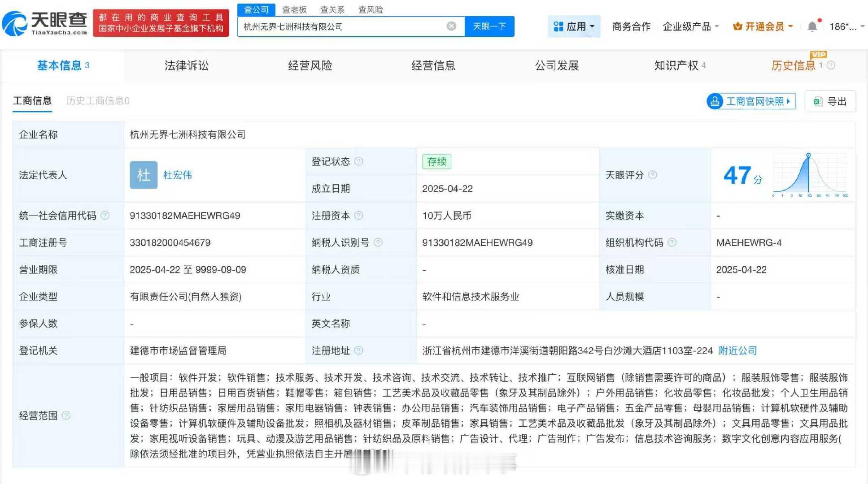Expand the 应用 dropdown

[x=574, y=26]
